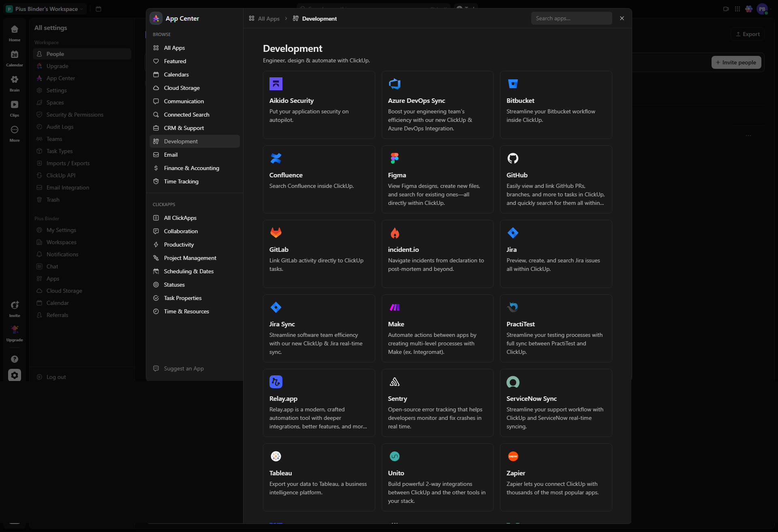Click the Tableau logo icon

pos(276,456)
